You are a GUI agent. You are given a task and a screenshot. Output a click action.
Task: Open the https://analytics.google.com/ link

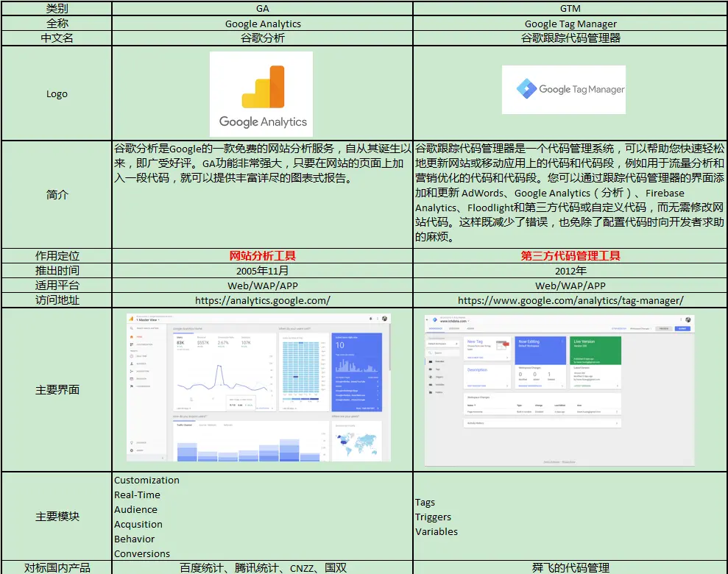pyautogui.click(x=262, y=300)
